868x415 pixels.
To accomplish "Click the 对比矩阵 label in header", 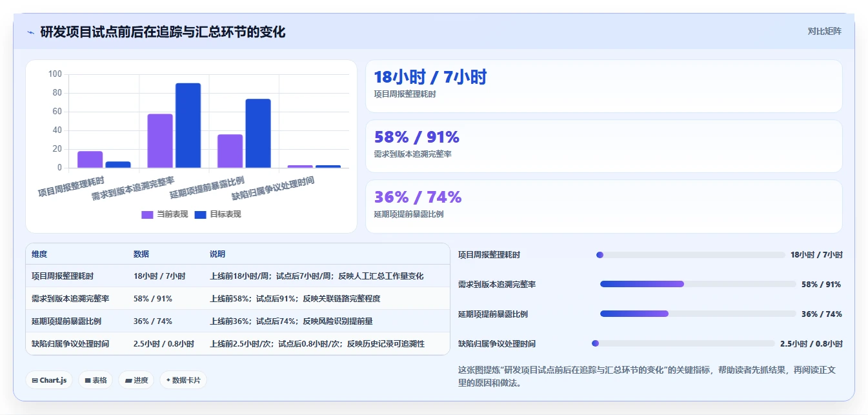I will (x=824, y=31).
